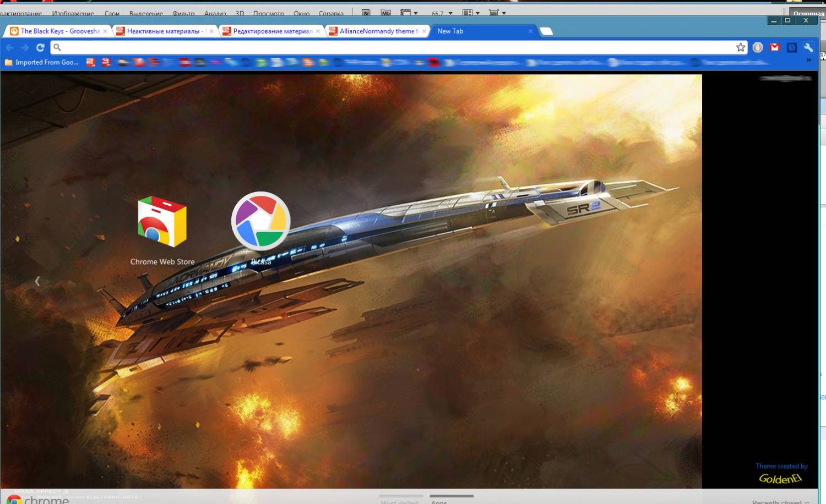Open first red bookmark after Imported folder
This screenshot has height=504, width=826.
tap(91, 62)
